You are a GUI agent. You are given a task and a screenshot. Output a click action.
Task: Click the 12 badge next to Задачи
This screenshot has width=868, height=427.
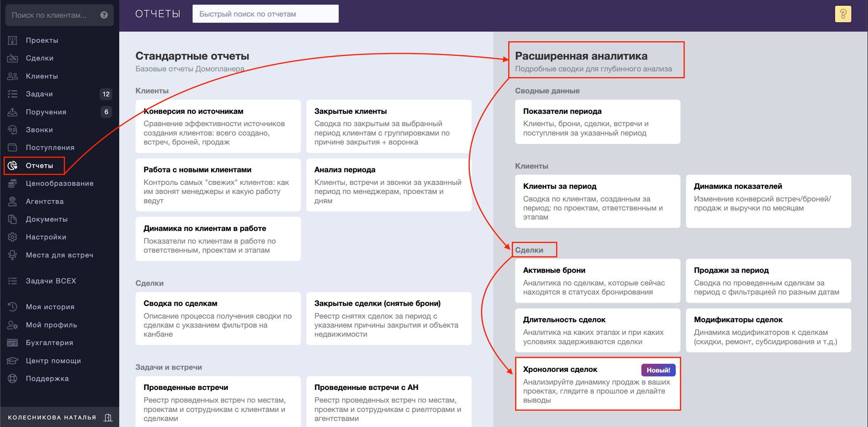click(106, 94)
